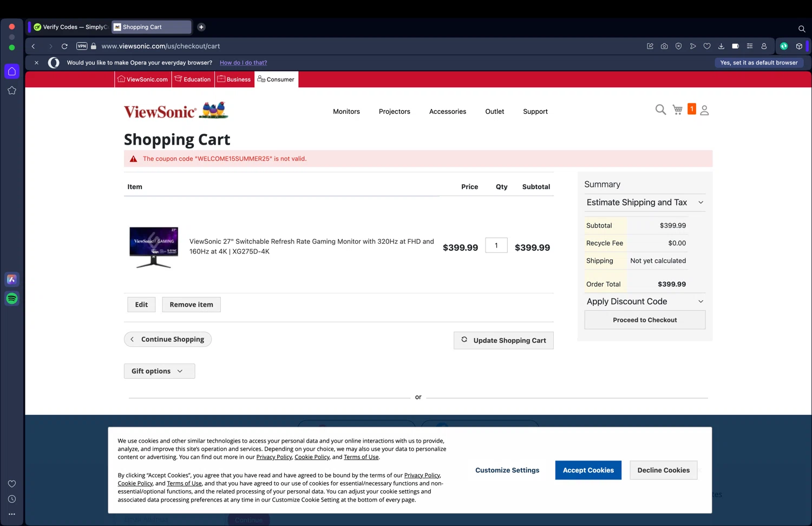This screenshot has width=812, height=526.
Task: Open the sidebar star bookmarks icon
Action: pos(12,90)
